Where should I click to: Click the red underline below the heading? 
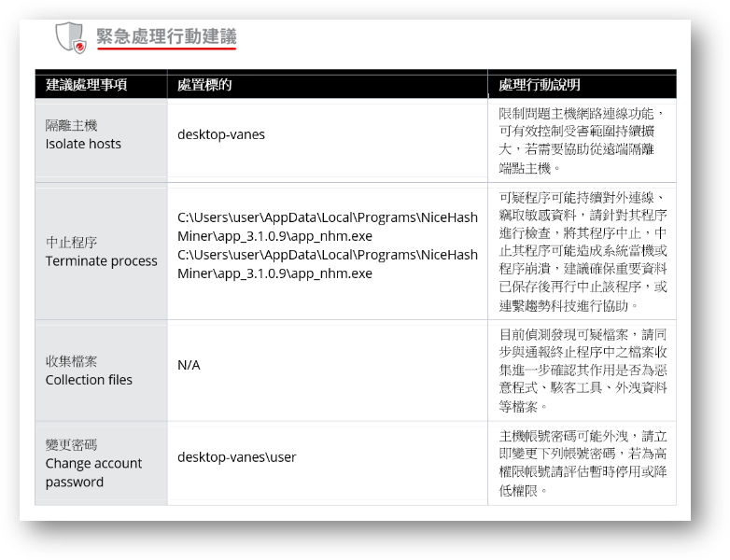pos(166,49)
